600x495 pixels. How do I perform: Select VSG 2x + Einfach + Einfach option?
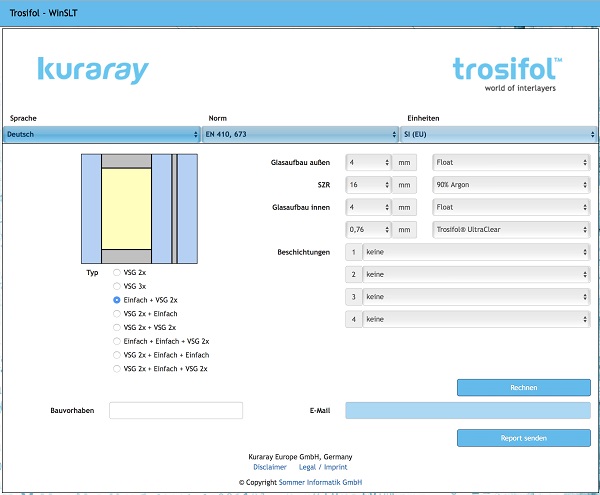point(117,354)
